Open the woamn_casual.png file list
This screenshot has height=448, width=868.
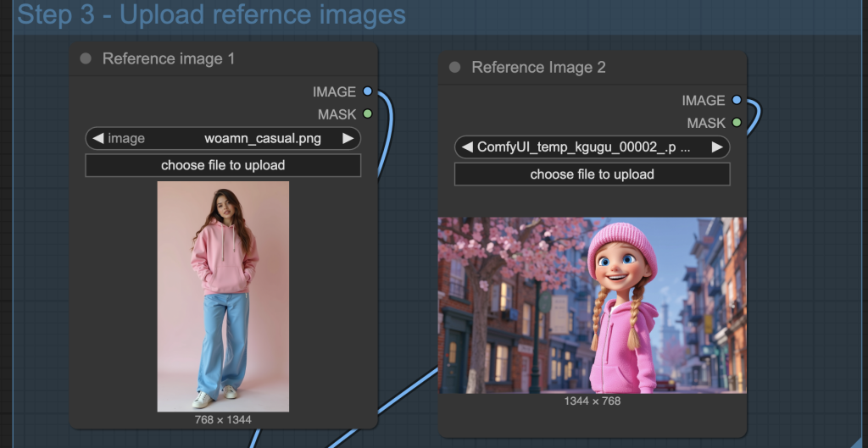(x=262, y=138)
